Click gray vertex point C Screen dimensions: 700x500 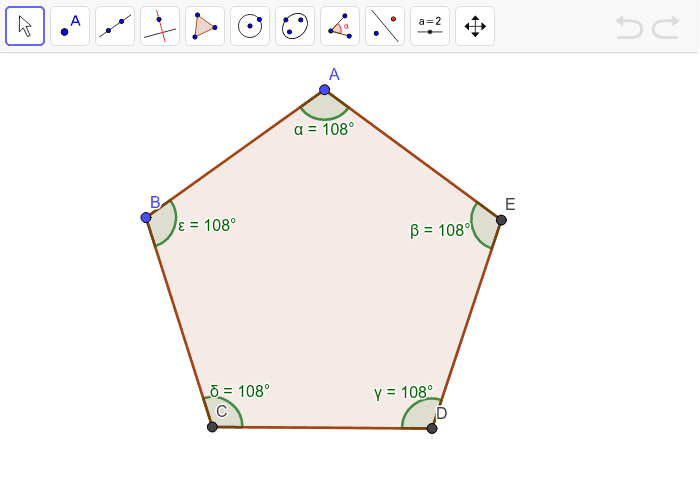(x=212, y=427)
